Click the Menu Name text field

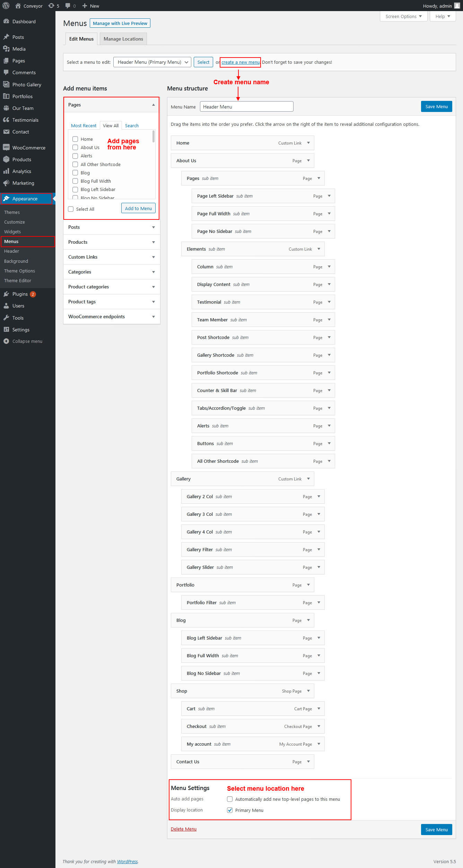click(246, 106)
